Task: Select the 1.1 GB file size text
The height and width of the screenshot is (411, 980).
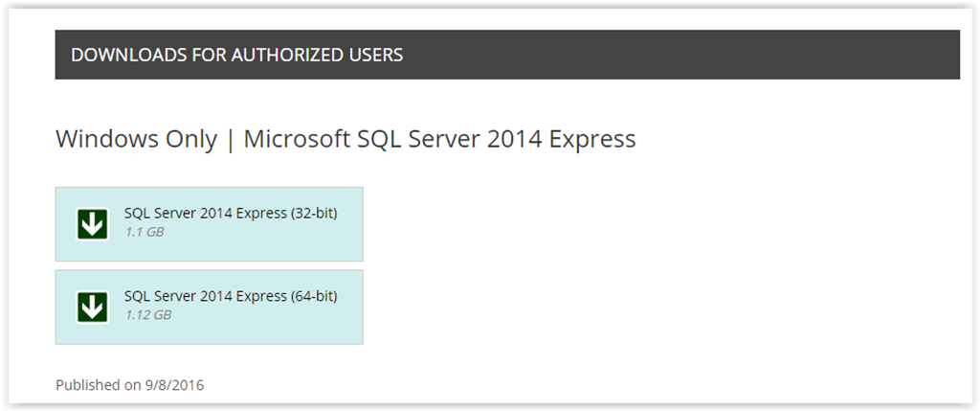Action: pos(144,232)
